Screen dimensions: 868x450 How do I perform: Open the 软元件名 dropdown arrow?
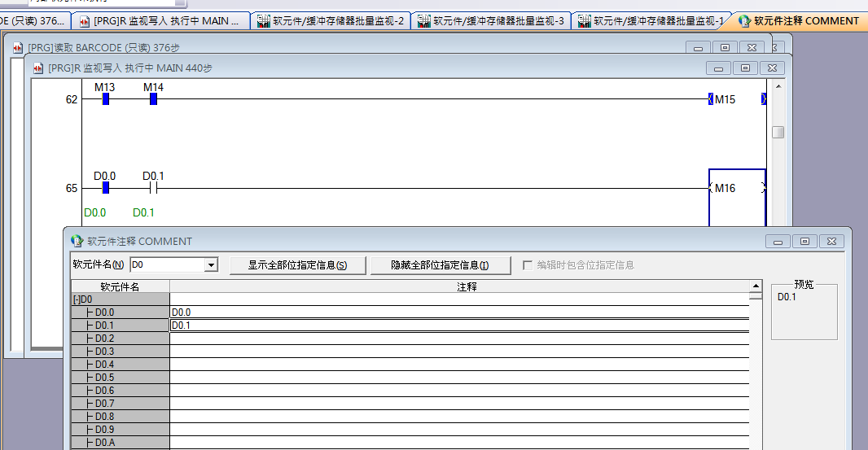212,265
